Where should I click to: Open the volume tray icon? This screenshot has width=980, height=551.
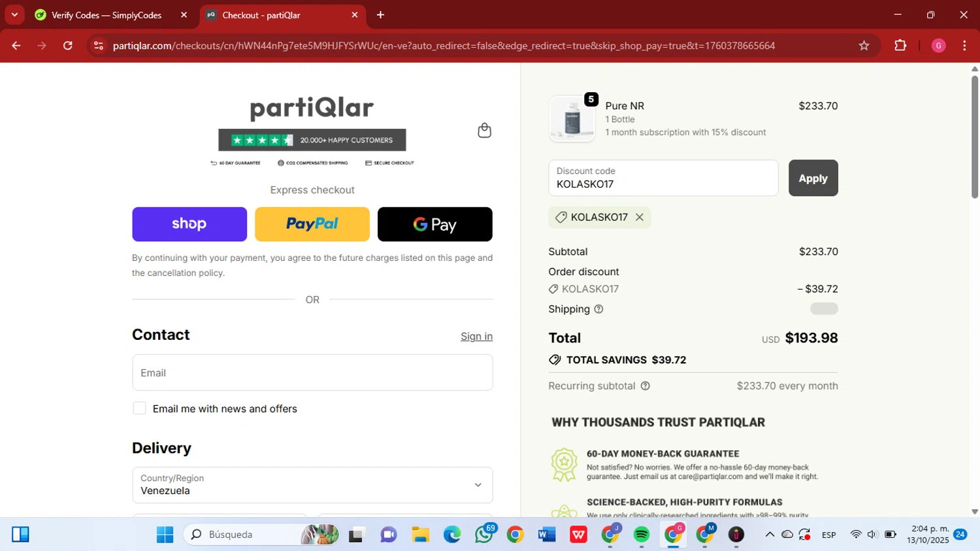click(872, 535)
